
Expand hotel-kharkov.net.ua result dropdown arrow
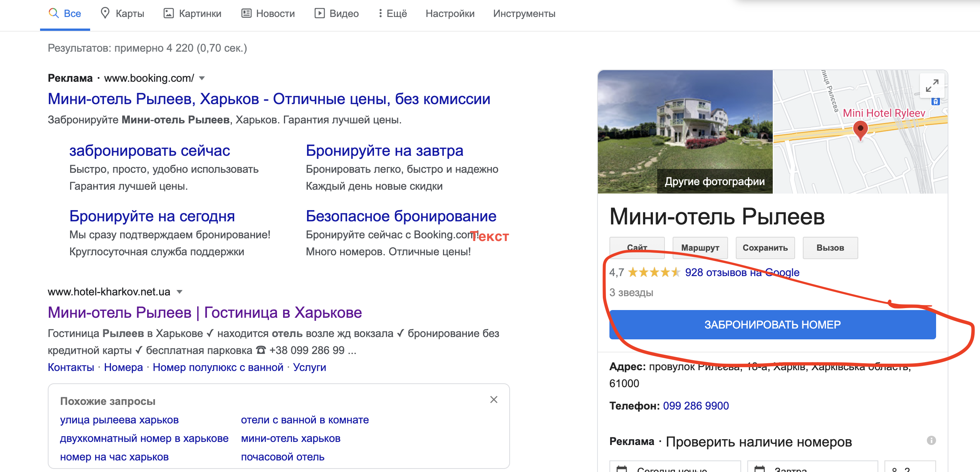point(179,292)
